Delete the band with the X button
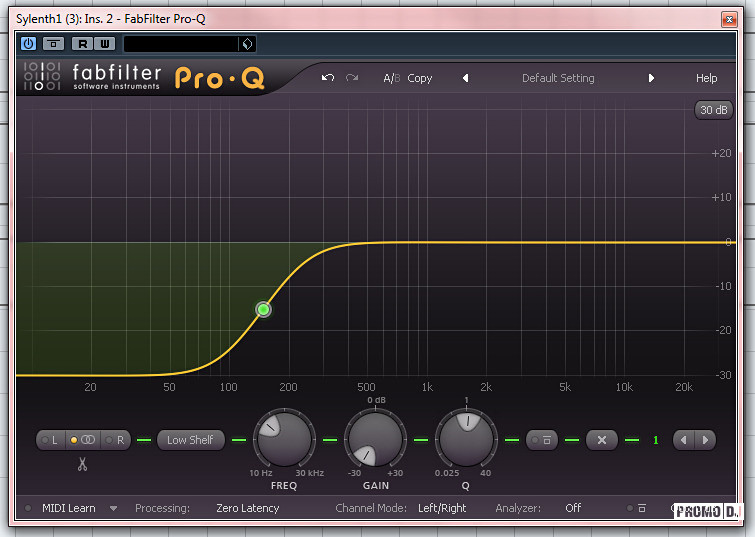755x537 pixels. tap(601, 440)
